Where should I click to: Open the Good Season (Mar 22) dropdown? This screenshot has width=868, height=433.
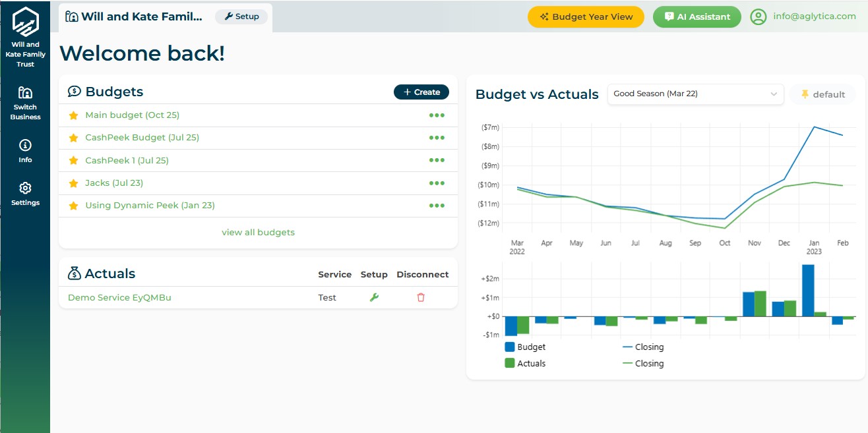(x=695, y=94)
